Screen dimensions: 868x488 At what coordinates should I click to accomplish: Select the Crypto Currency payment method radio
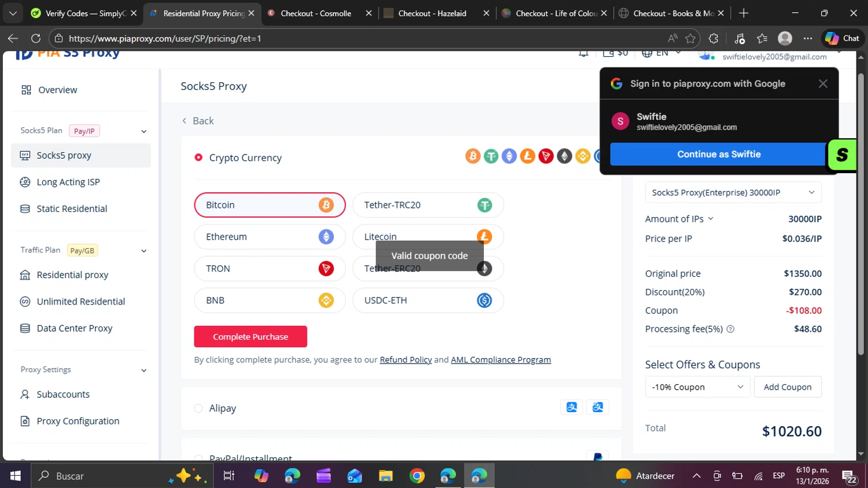(x=198, y=157)
